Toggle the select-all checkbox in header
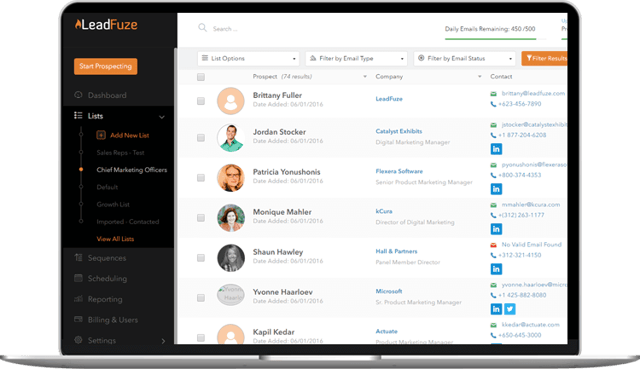Image resolution: width=640 pixels, height=369 pixels. (201, 77)
